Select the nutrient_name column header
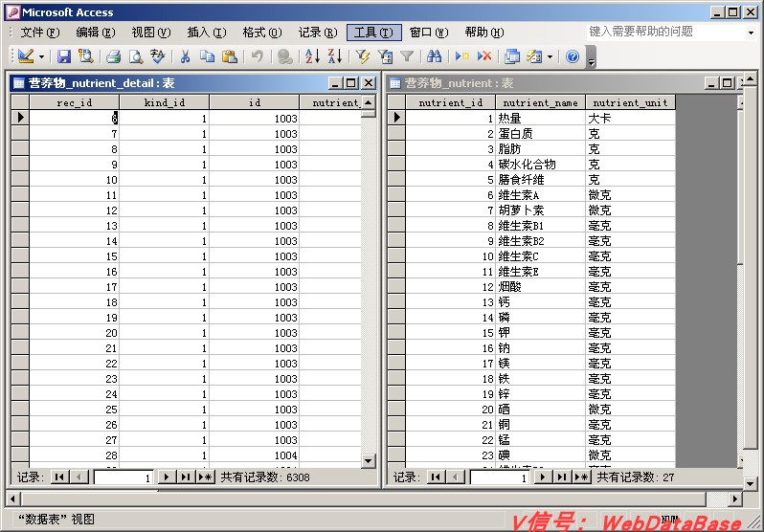764x532 pixels. click(x=540, y=102)
